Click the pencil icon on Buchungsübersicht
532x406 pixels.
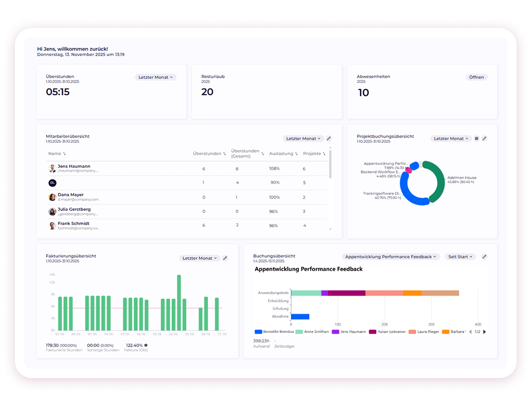(484, 256)
